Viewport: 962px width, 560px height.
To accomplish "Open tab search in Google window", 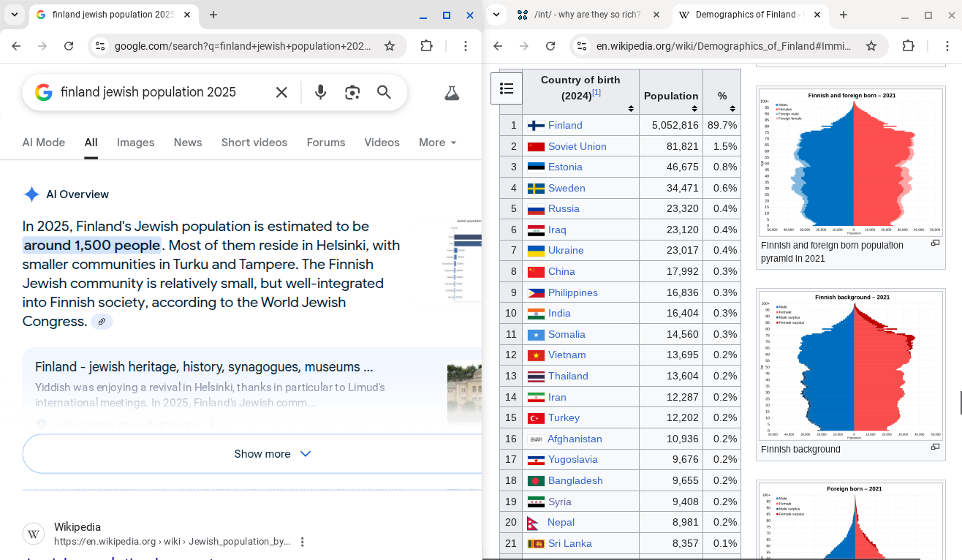I will point(15,15).
